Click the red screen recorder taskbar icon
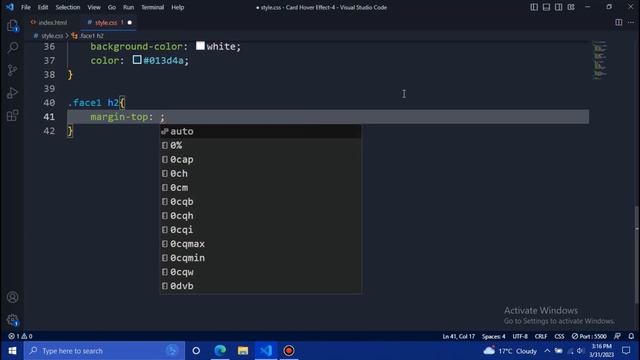 click(x=289, y=351)
